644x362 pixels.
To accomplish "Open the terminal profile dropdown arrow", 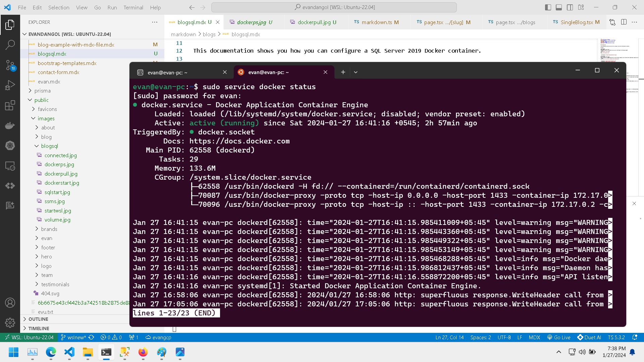I will point(356,72).
